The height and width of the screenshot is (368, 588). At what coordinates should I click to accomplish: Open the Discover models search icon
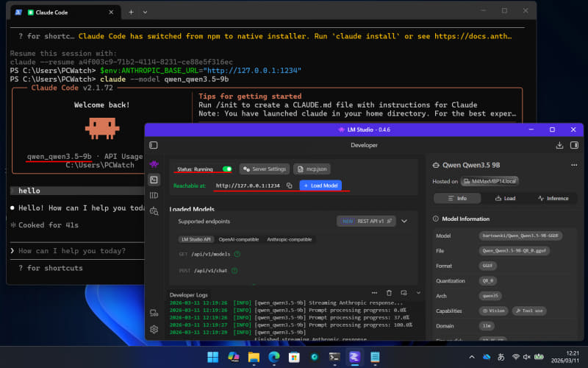(154, 211)
